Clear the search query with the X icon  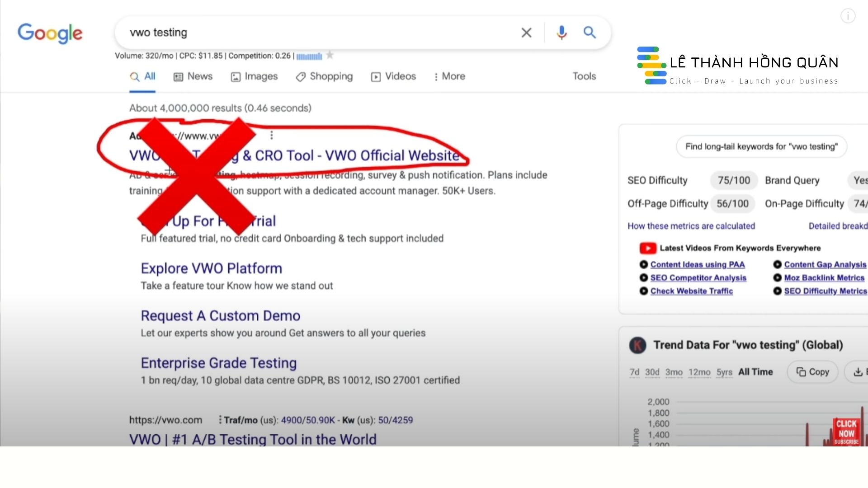point(526,33)
